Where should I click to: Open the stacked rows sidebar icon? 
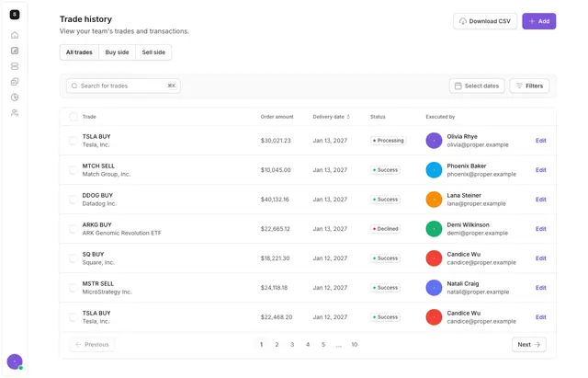(15, 66)
